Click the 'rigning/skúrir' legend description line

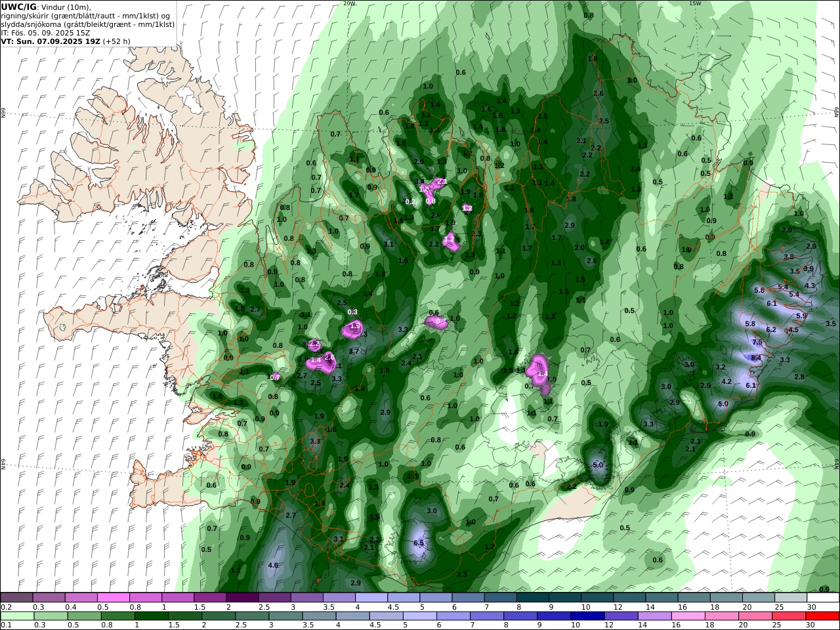[85, 15]
